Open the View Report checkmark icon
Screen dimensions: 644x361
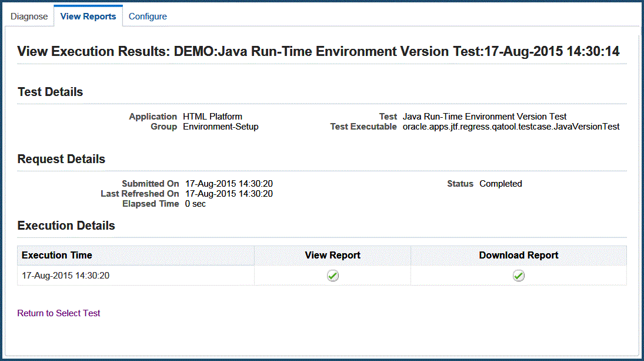point(333,276)
